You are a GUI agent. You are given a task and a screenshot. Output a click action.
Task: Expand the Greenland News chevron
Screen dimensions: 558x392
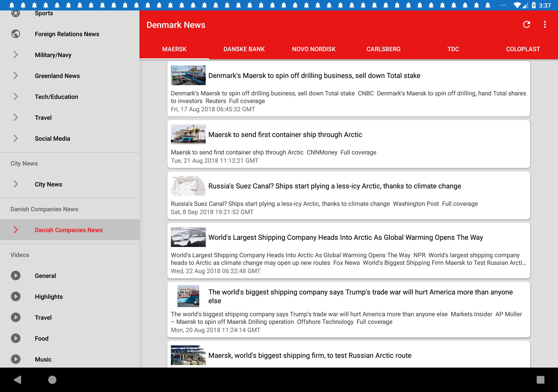tap(16, 76)
